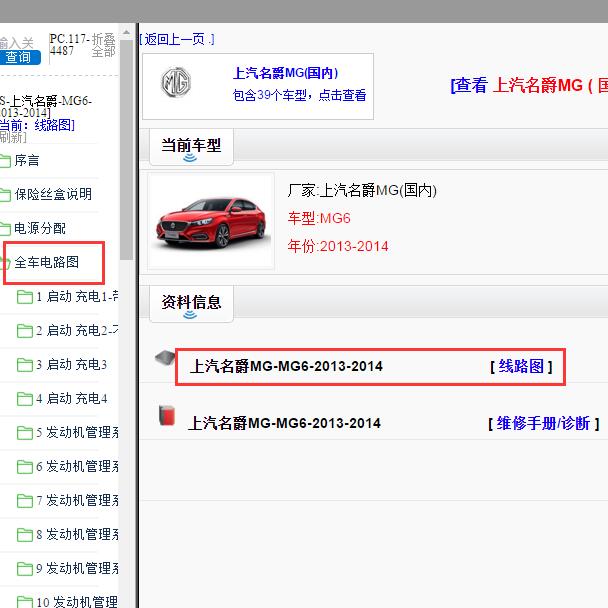Open 2 启动 充电2 diagram entry
The width and height of the screenshot is (608, 608).
pyautogui.click(x=77, y=331)
